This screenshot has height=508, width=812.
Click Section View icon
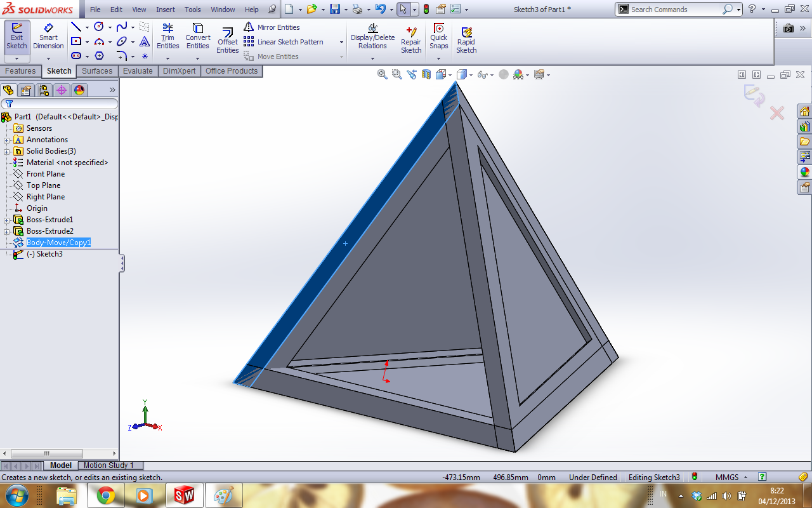click(426, 74)
